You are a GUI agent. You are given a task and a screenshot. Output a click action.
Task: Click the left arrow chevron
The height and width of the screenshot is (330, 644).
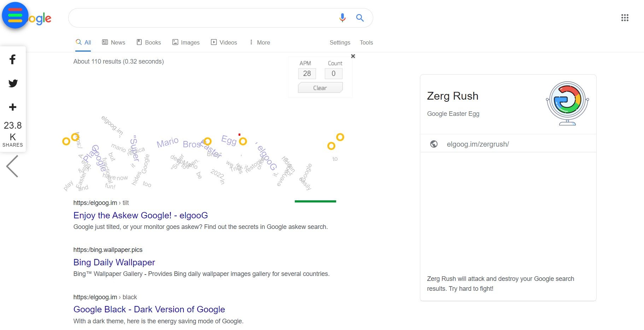pos(12,166)
